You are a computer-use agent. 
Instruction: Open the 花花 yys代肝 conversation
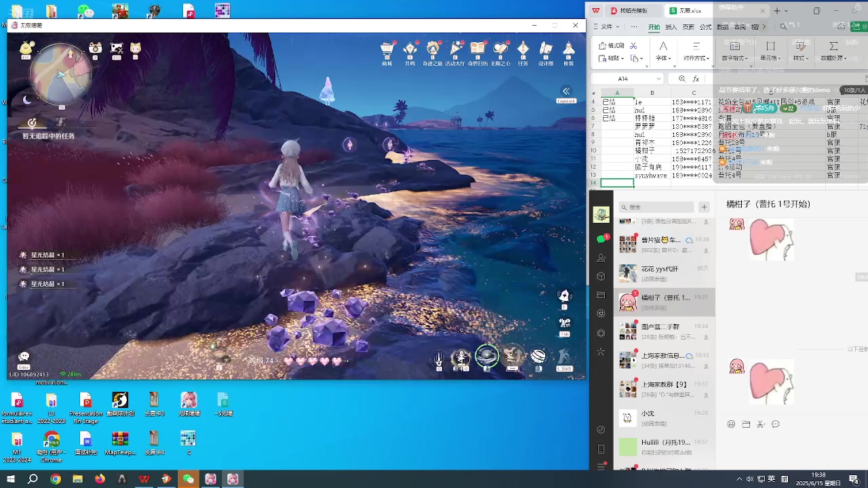pyautogui.click(x=664, y=274)
